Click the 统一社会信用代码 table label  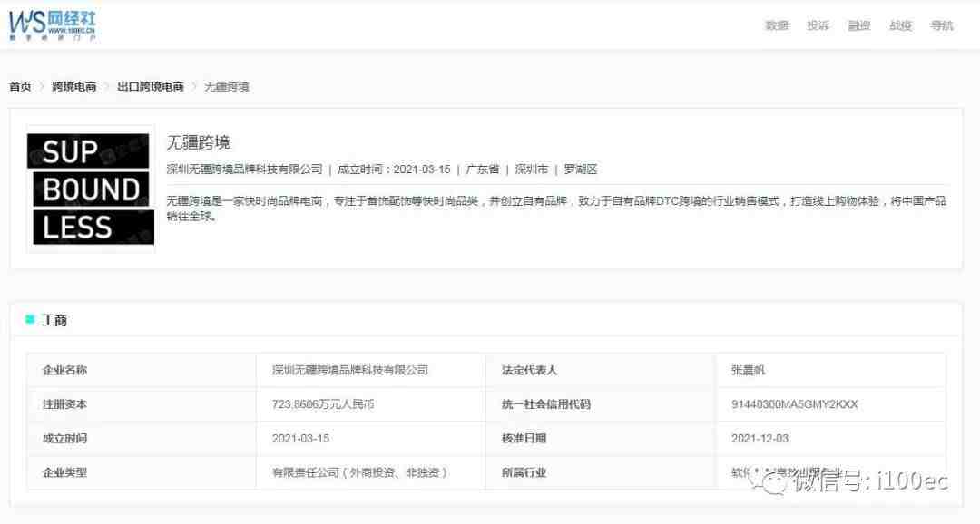pyautogui.click(x=545, y=404)
